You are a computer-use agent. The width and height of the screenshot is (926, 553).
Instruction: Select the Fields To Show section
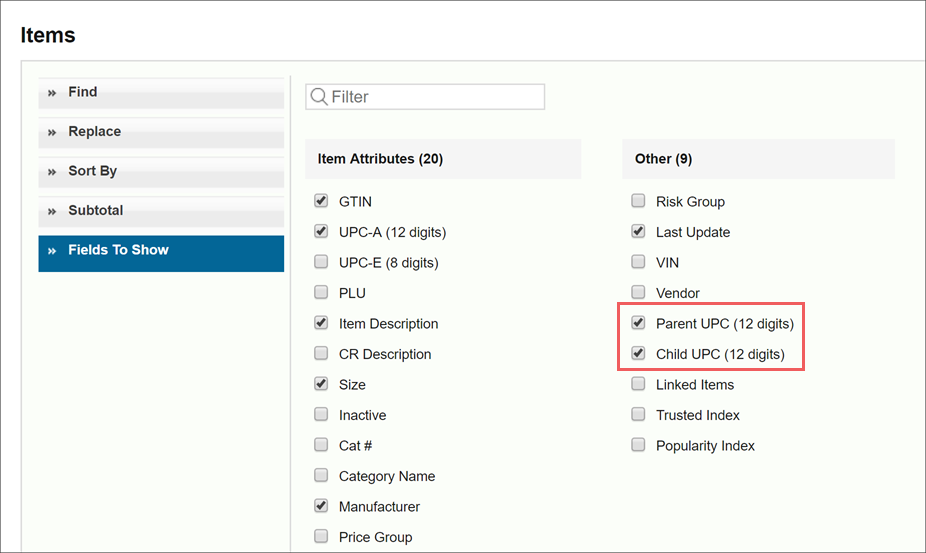coord(161,253)
